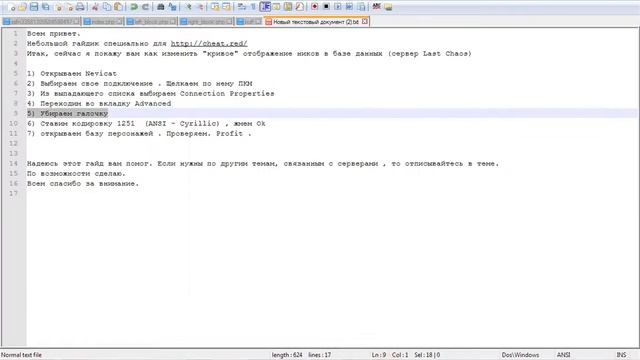Click the ABC spell check icon
The width and height of the screenshot is (640, 360).
[376, 7]
